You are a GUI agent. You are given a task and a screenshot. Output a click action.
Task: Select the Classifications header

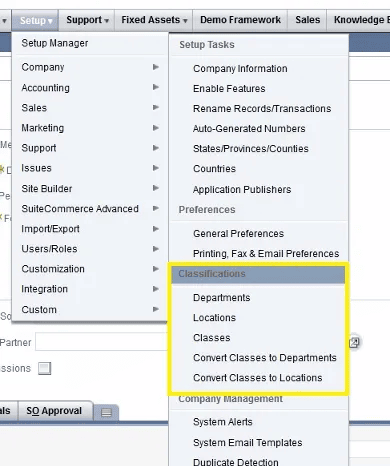coord(258,274)
